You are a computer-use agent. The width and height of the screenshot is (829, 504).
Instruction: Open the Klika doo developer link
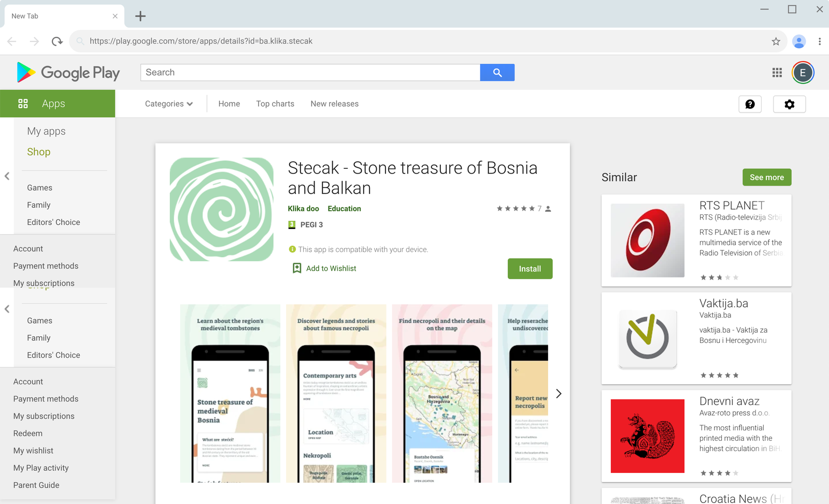[x=304, y=209]
